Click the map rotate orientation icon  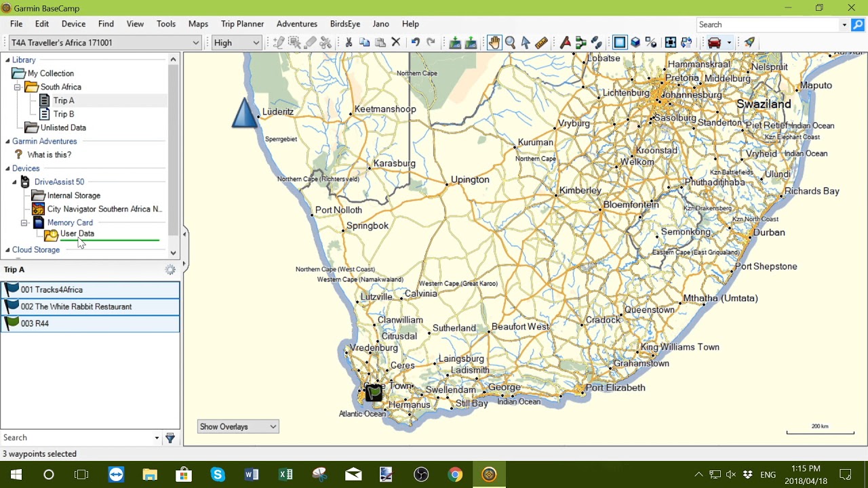coord(686,43)
